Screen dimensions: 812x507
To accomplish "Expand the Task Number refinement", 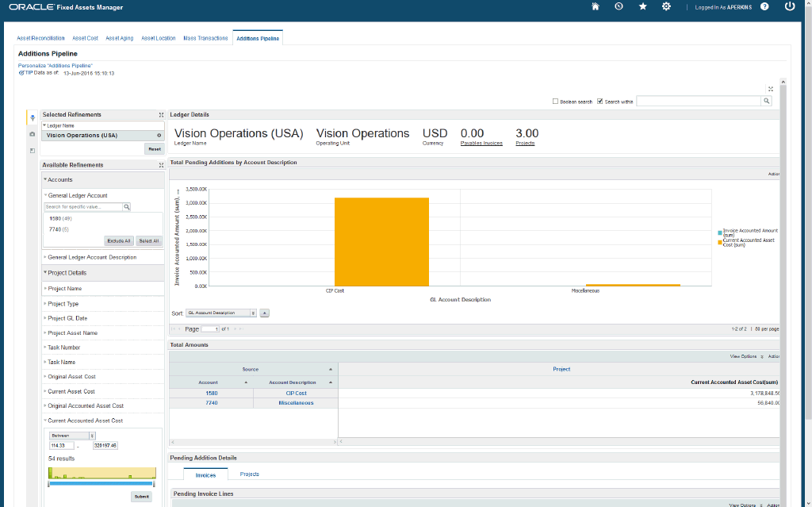I will 45,348.
